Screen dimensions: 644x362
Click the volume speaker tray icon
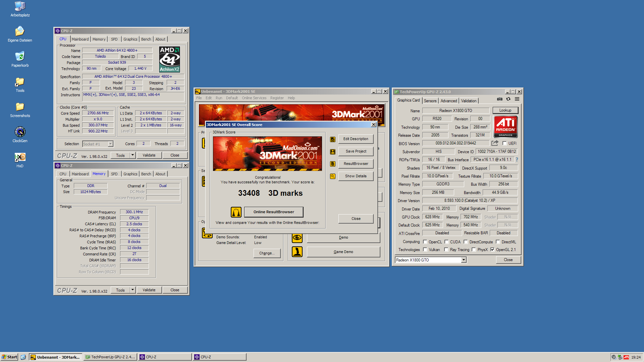(613, 357)
